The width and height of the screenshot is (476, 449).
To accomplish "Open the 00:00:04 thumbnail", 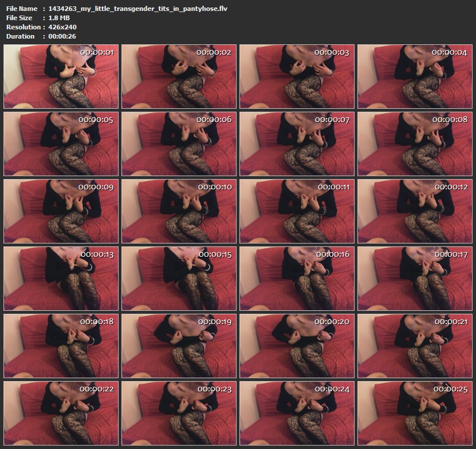I will click(x=414, y=77).
